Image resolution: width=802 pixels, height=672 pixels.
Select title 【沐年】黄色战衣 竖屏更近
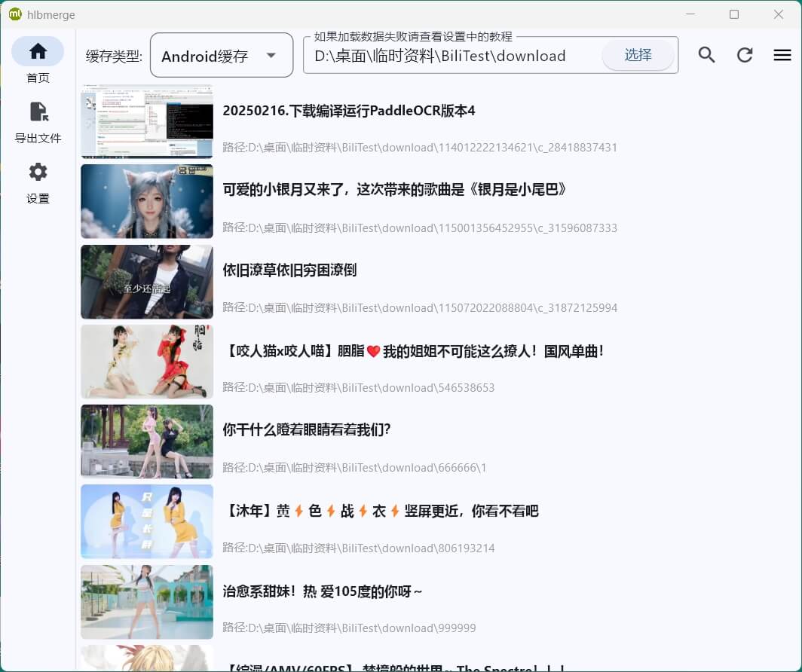click(381, 511)
